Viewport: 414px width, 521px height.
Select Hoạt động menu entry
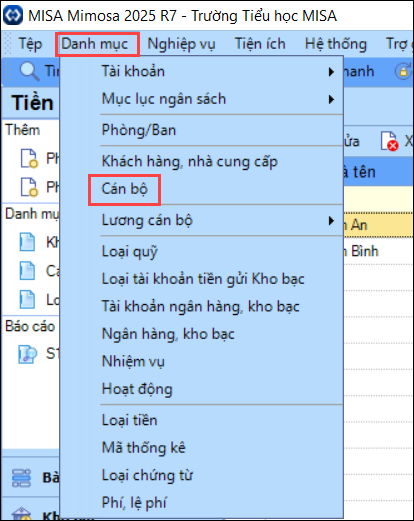point(202,389)
